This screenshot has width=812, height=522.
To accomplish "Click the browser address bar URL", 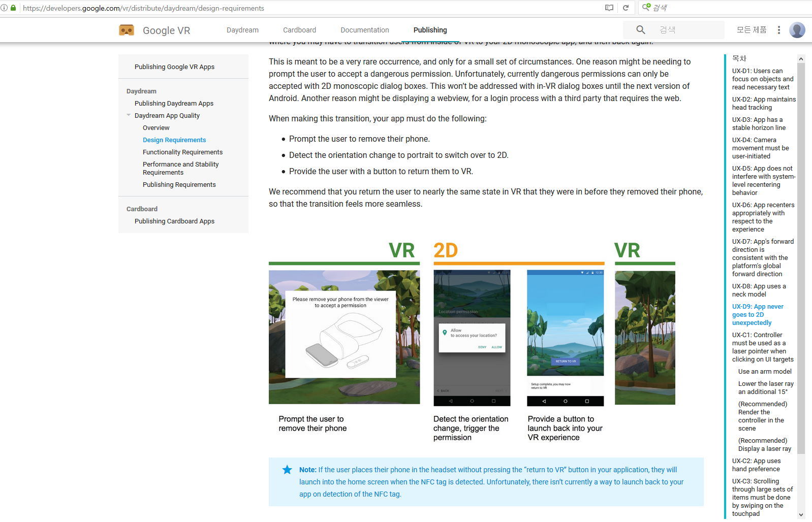I will [x=143, y=8].
